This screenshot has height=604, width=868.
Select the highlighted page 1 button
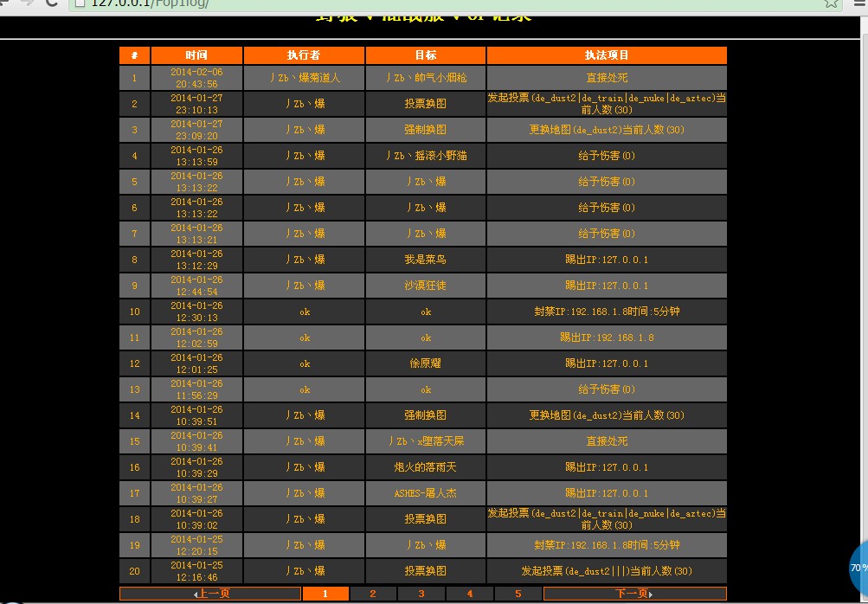pos(325,594)
